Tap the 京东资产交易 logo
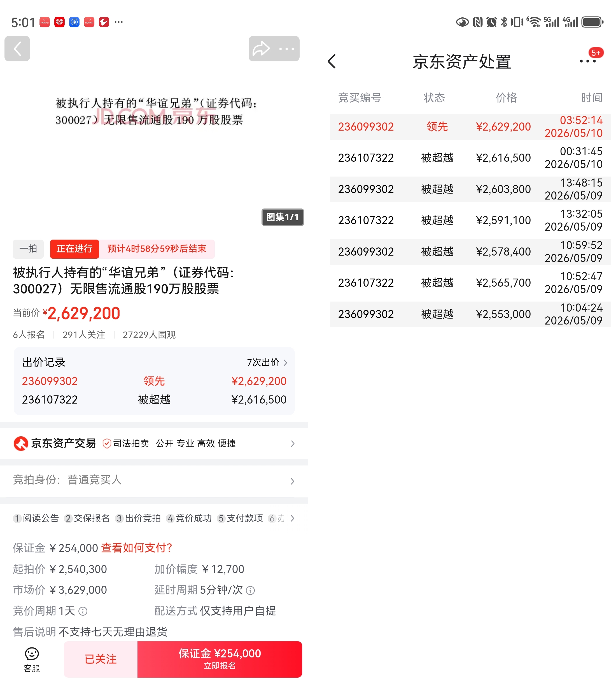 [x=21, y=443]
